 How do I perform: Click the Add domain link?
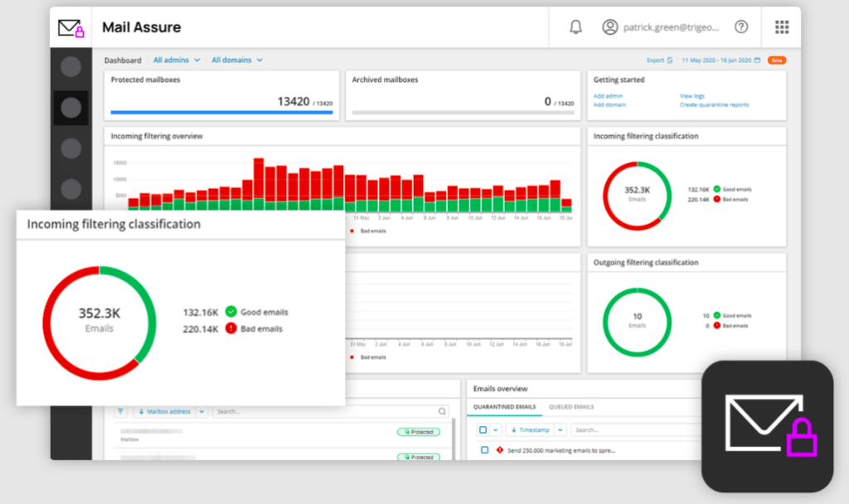coord(609,105)
